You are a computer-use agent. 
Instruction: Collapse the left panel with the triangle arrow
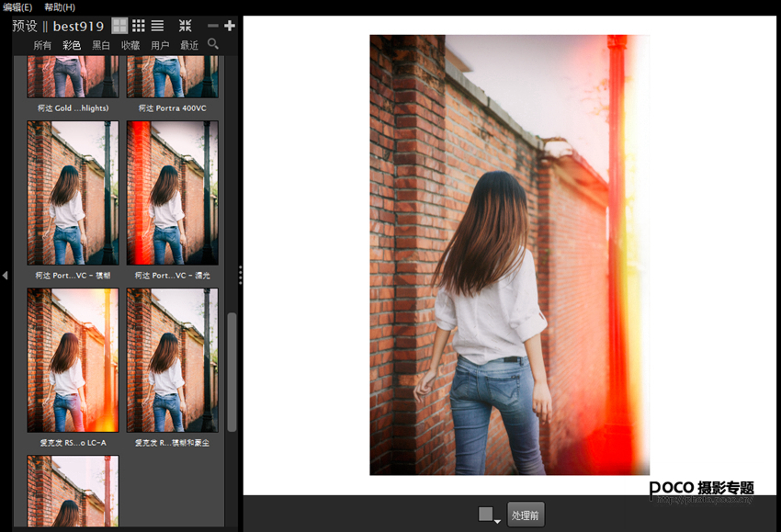click(5, 275)
